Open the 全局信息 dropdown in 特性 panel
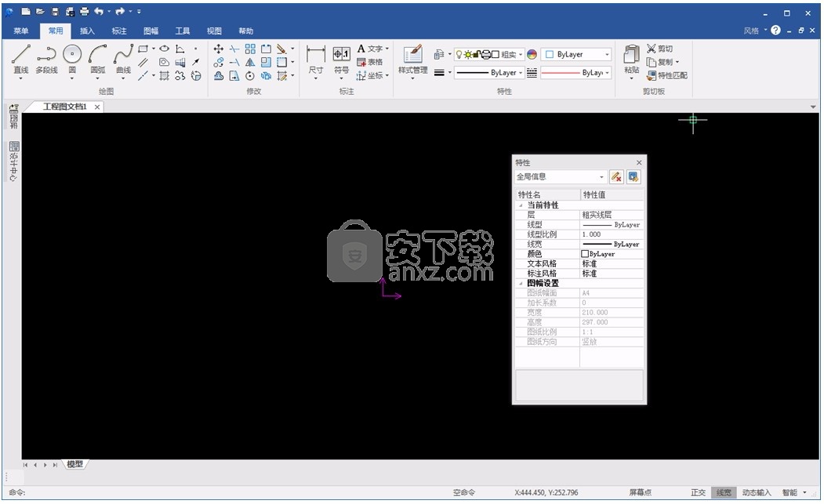 [x=561, y=177]
